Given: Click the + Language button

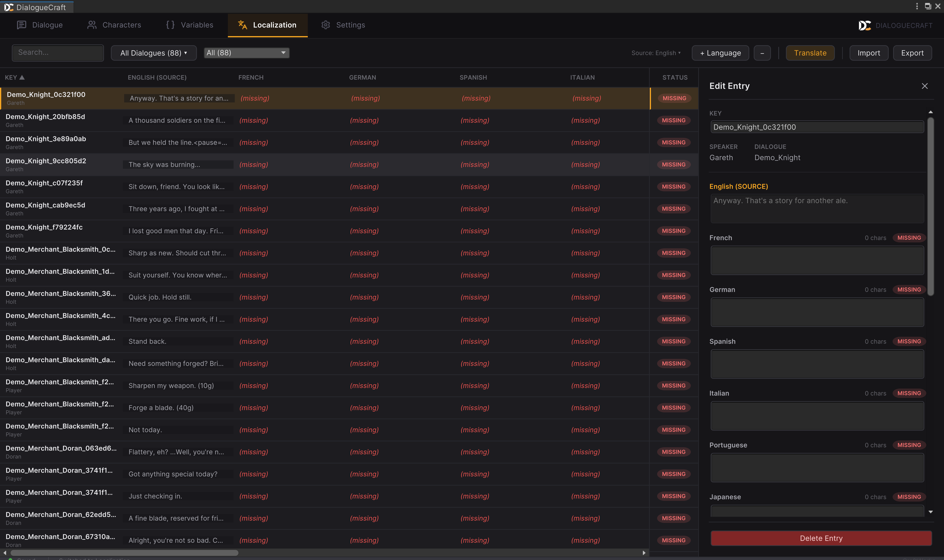Looking at the screenshot, I should (x=720, y=53).
